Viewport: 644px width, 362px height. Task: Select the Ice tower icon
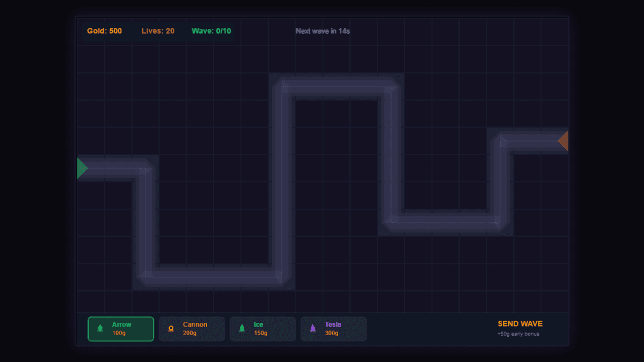point(242,329)
